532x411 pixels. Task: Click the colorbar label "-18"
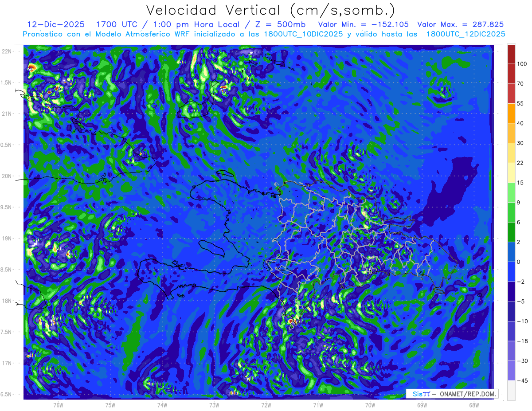click(522, 341)
